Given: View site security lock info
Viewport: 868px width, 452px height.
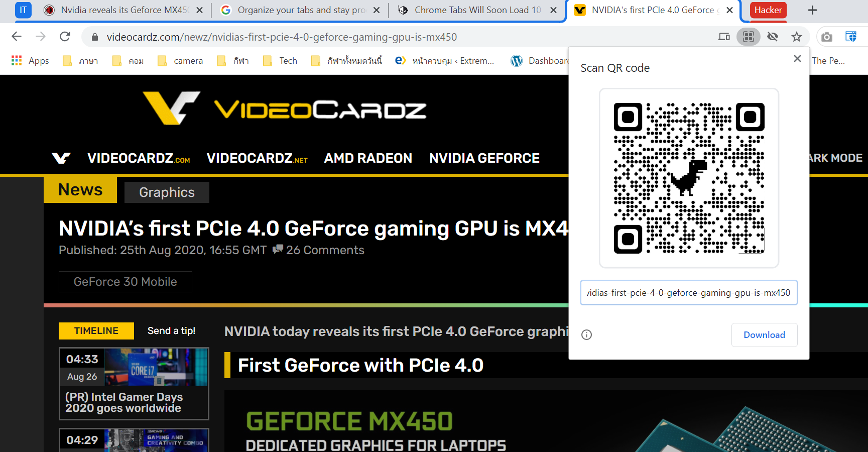Looking at the screenshot, I should (95, 37).
